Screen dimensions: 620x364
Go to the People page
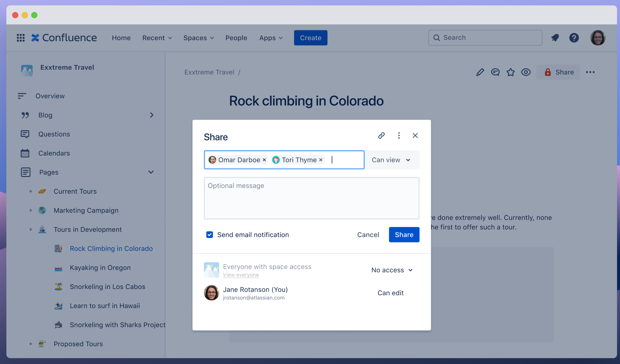click(236, 38)
